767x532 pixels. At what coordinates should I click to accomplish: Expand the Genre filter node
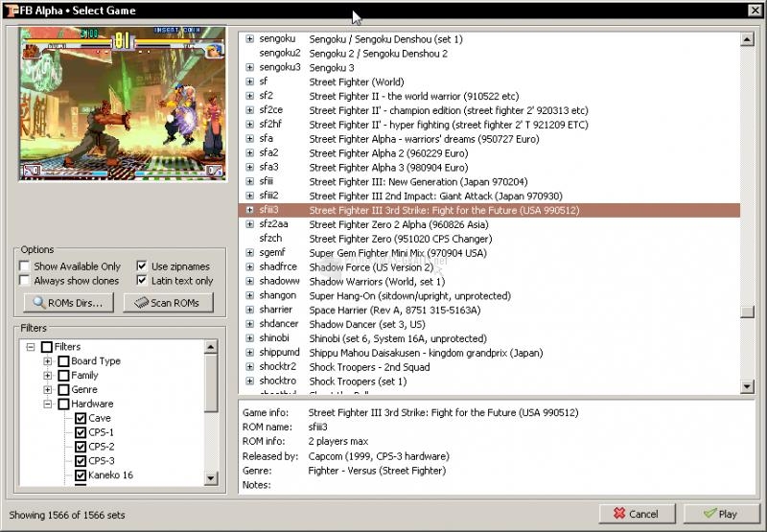click(x=47, y=390)
